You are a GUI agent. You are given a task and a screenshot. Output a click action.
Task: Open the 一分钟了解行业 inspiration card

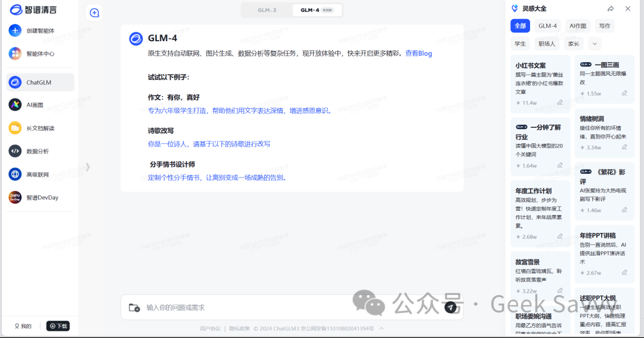[540, 147]
